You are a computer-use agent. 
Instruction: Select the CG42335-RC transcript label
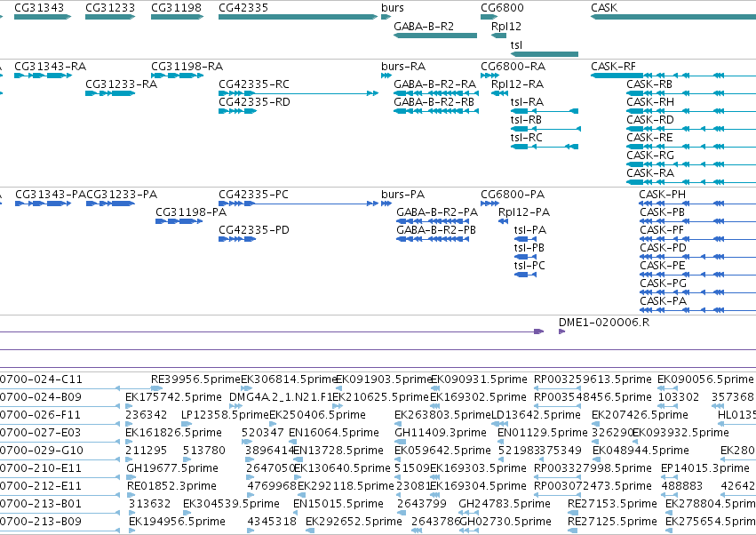coord(254,84)
